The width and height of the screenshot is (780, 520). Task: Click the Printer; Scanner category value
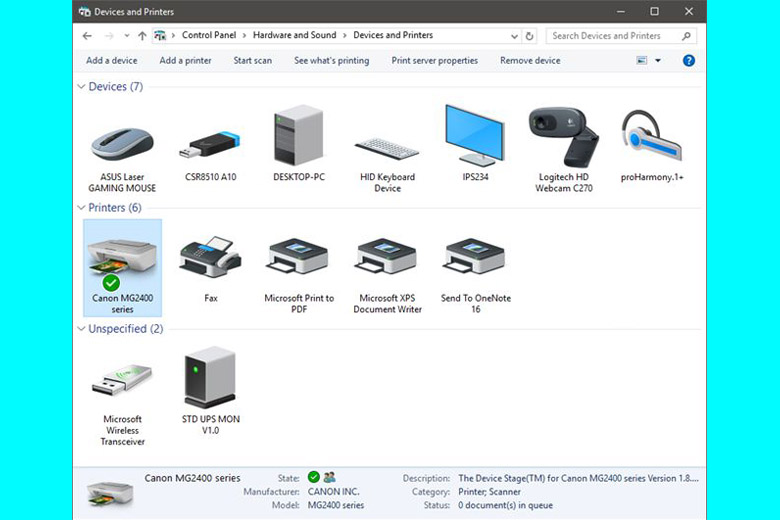[489, 492]
